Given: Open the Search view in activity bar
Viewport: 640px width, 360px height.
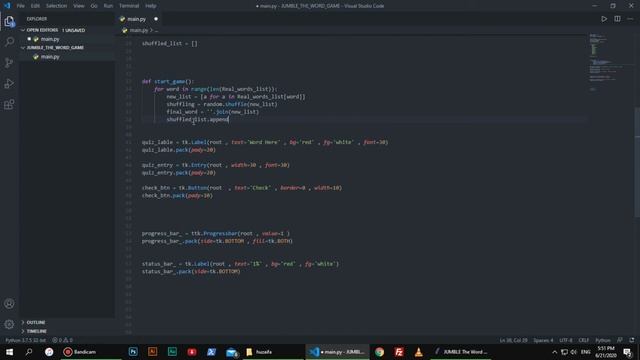Looking at the screenshot, I should click(9, 42).
